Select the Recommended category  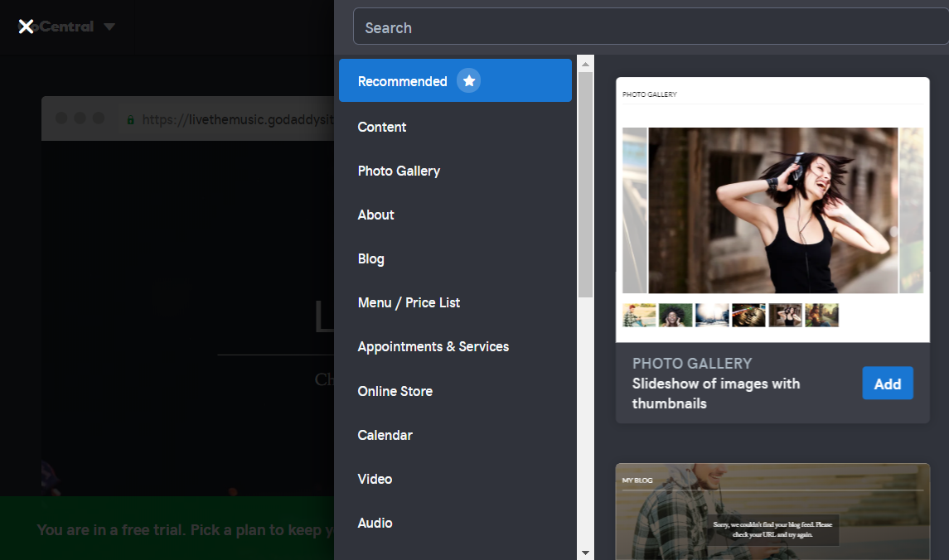coord(402,81)
